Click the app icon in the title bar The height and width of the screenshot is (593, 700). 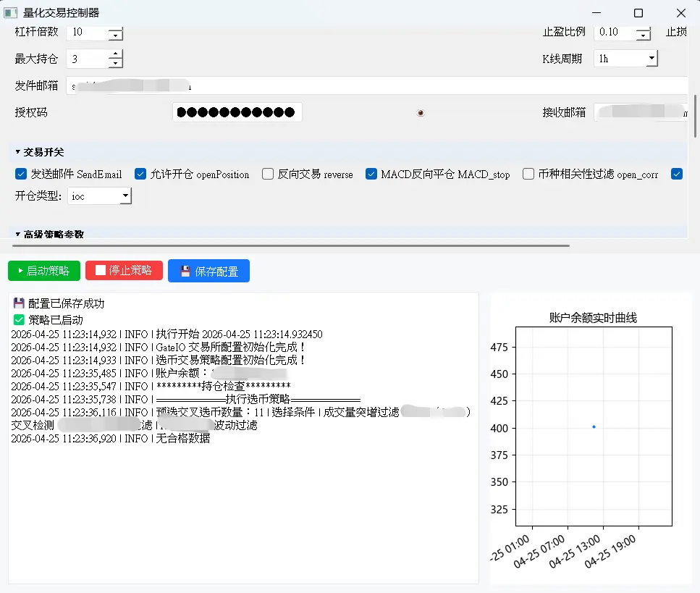[x=10, y=13]
